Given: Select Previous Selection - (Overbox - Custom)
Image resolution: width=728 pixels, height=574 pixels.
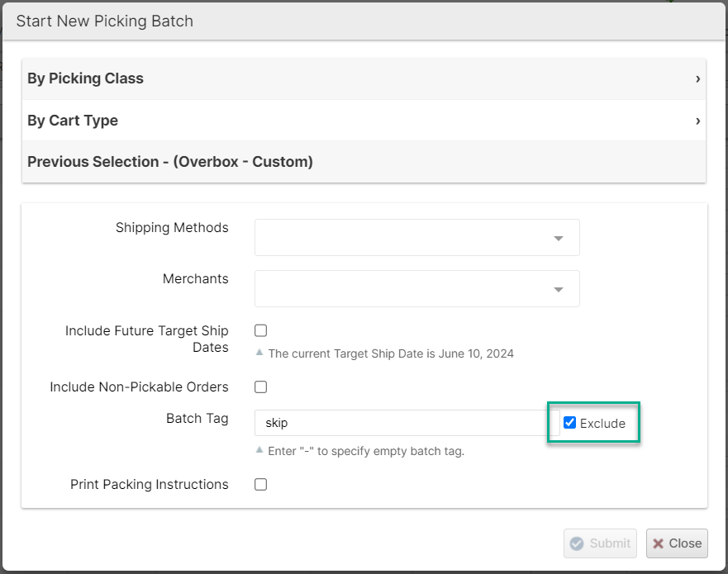Looking at the screenshot, I should tap(170, 162).
